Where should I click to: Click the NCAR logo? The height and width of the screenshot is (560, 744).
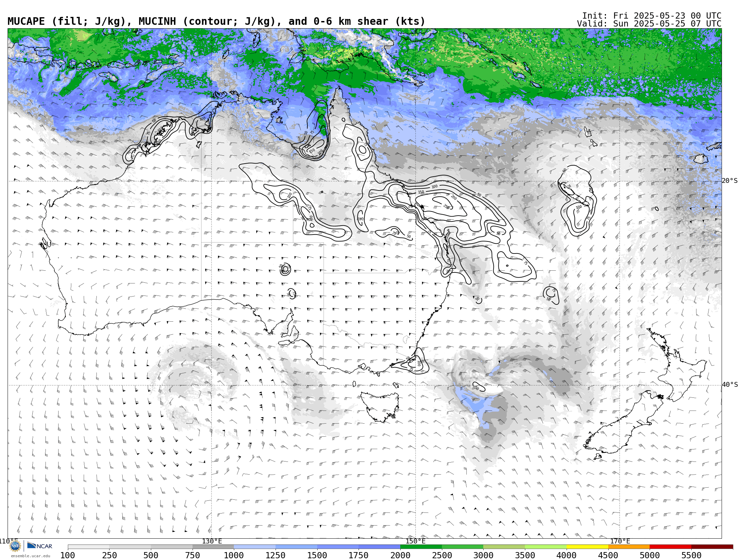tap(40, 546)
